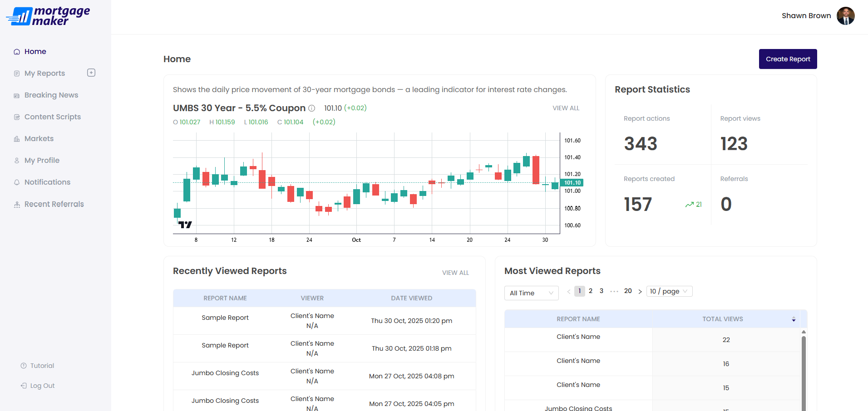Open Breaking News from the sidebar

(51, 95)
